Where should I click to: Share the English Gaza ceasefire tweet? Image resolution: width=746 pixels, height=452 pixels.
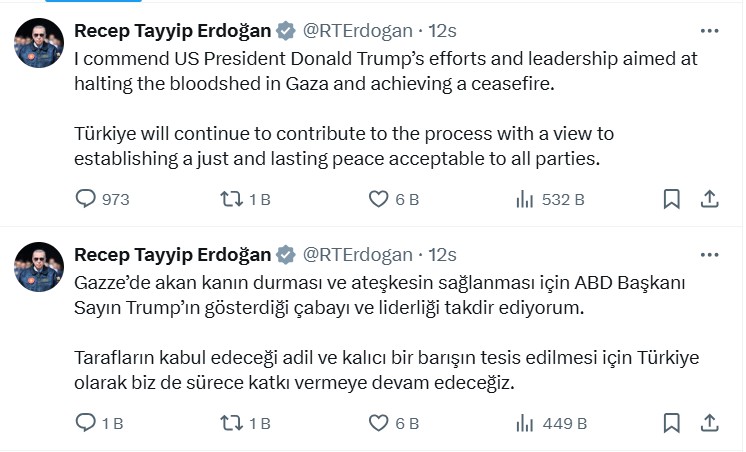point(708,199)
